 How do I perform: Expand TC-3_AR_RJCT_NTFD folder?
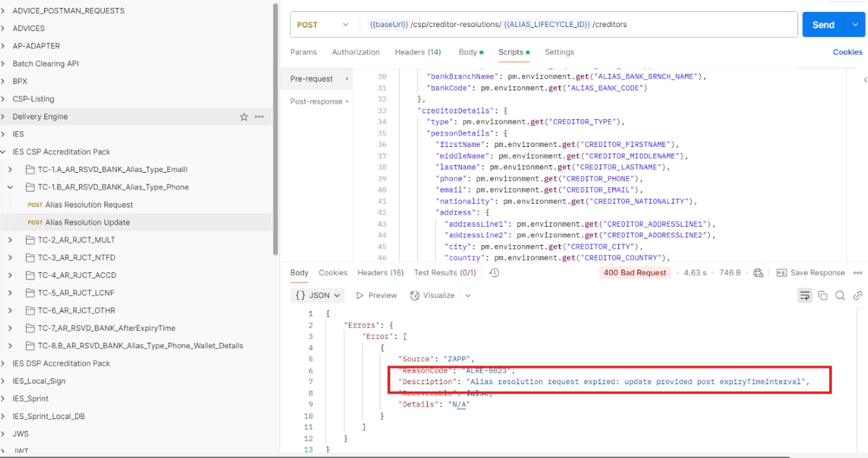click(x=11, y=258)
